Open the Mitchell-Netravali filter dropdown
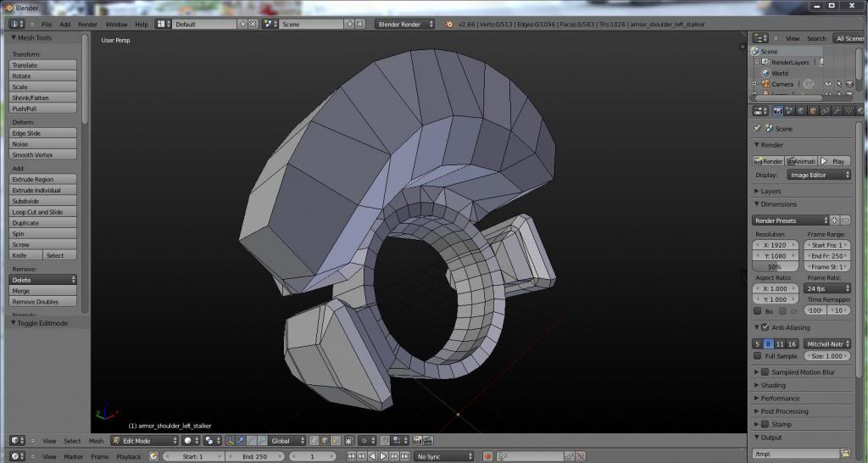 [827, 344]
